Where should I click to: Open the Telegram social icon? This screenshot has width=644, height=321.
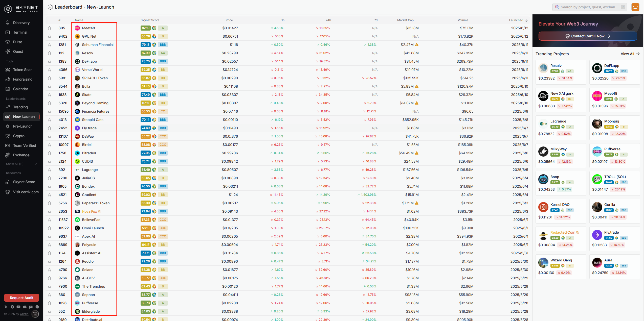coord(12,307)
